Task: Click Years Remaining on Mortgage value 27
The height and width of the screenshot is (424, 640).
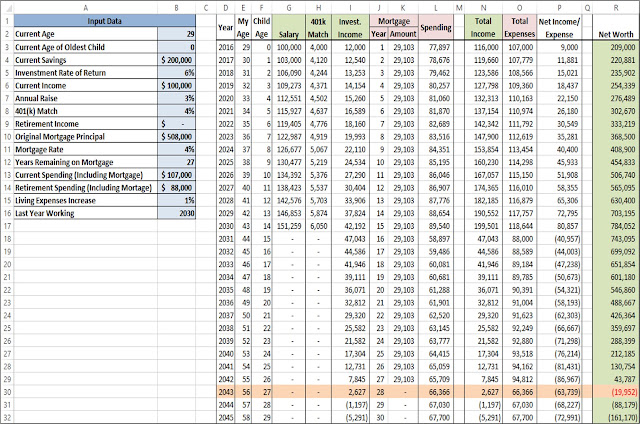Action: click(x=176, y=162)
